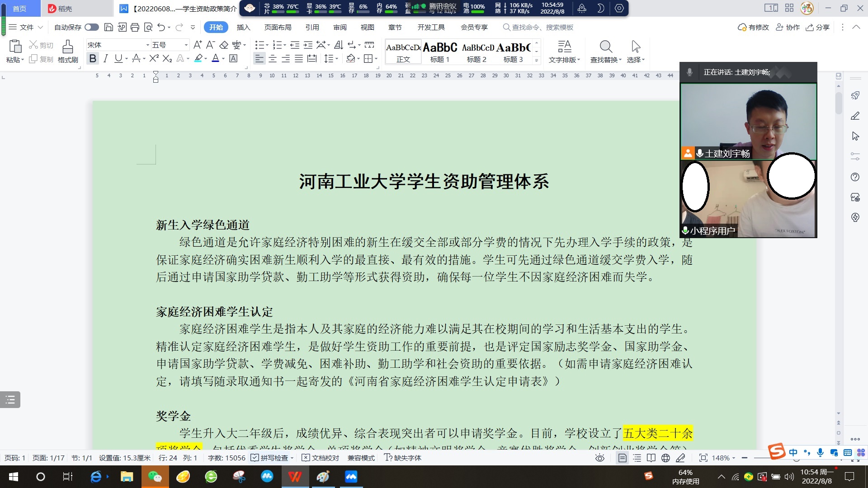The image size is (868, 488).
Task: Click the subscript icon
Action: [167, 58]
